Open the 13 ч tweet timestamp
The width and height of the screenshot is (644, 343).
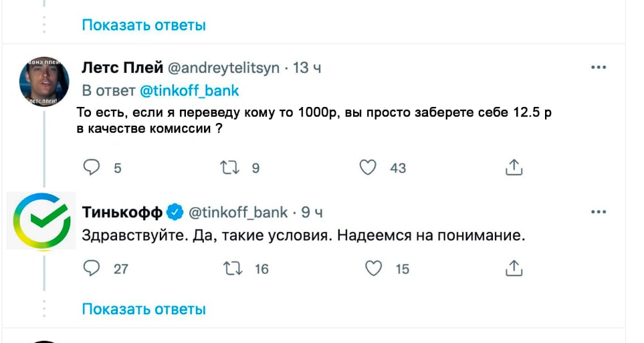point(308,68)
